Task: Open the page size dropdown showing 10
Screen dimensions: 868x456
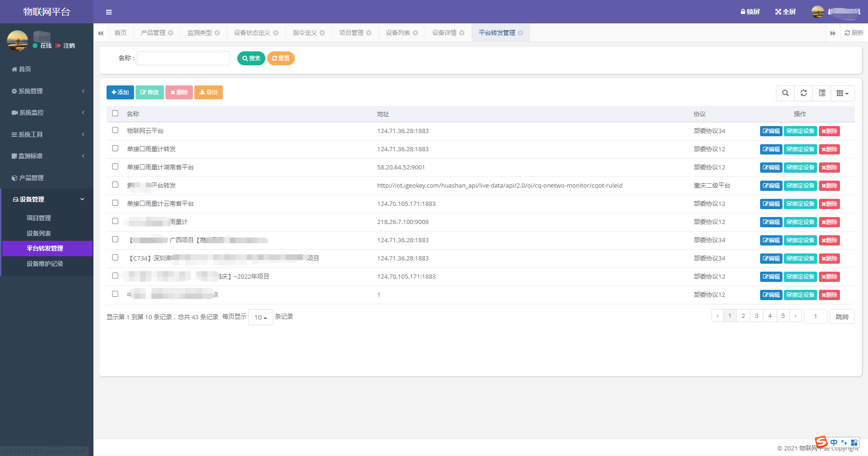Action: (x=260, y=317)
